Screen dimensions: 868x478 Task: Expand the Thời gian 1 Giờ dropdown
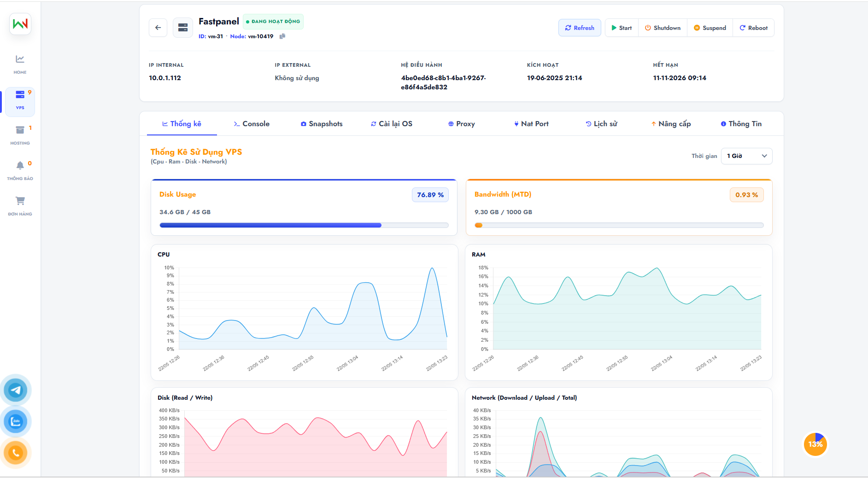pyautogui.click(x=746, y=156)
